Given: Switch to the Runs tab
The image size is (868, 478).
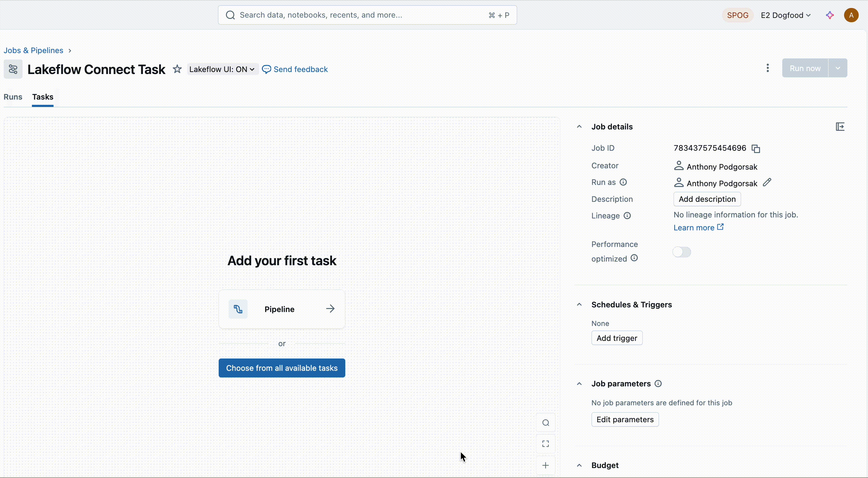Looking at the screenshot, I should point(13,97).
